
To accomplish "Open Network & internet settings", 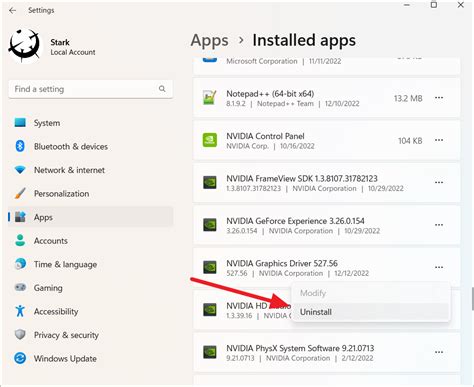I will (x=91, y=170).
